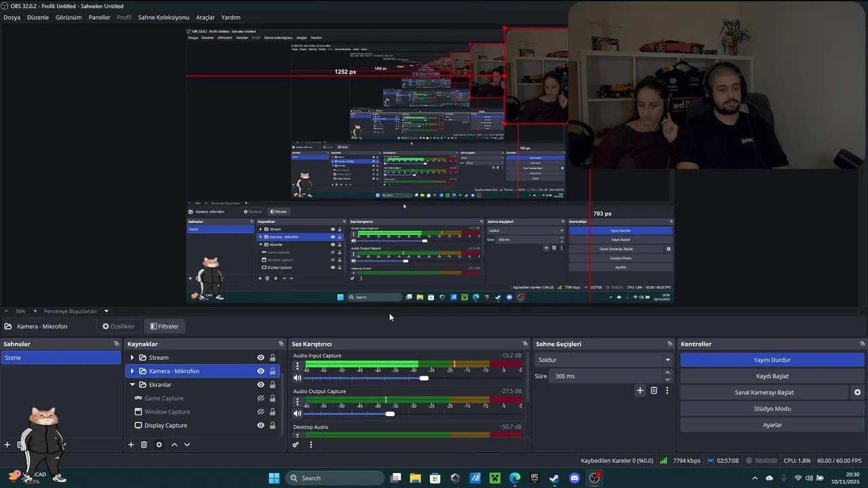Open Discord from the taskbar
The image size is (868, 488).
[x=574, y=478]
